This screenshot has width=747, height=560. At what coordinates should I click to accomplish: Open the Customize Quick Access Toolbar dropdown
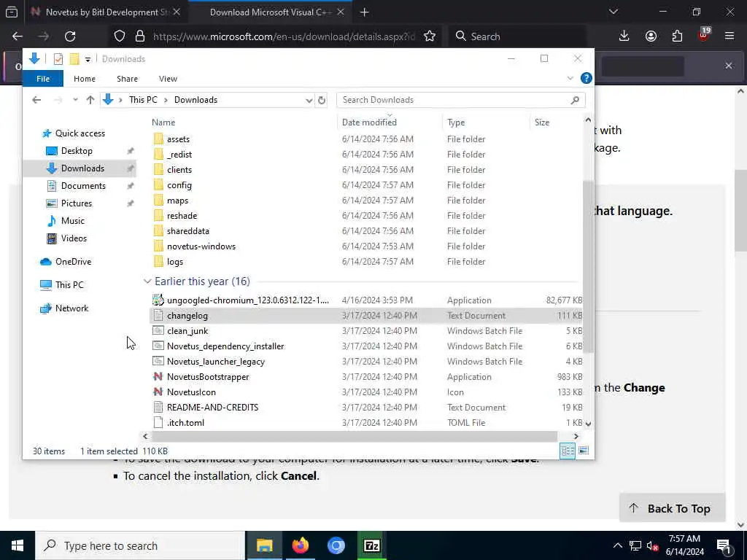click(x=88, y=60)
